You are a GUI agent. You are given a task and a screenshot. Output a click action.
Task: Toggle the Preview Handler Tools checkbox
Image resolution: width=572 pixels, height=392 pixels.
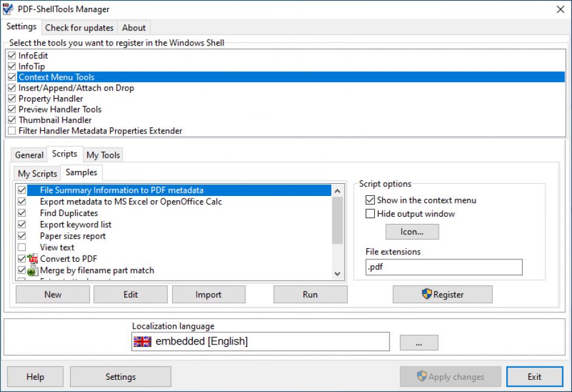click(x=12, y=109)
